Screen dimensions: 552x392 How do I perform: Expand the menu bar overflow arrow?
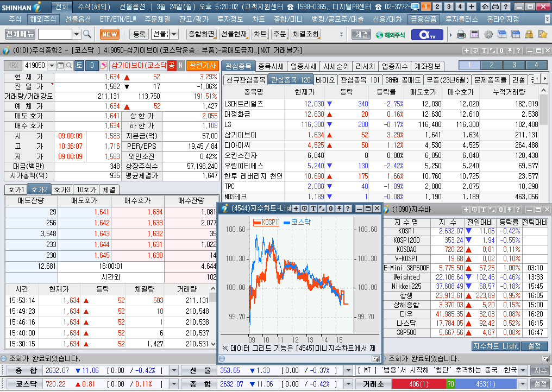(x=547, y=20)
